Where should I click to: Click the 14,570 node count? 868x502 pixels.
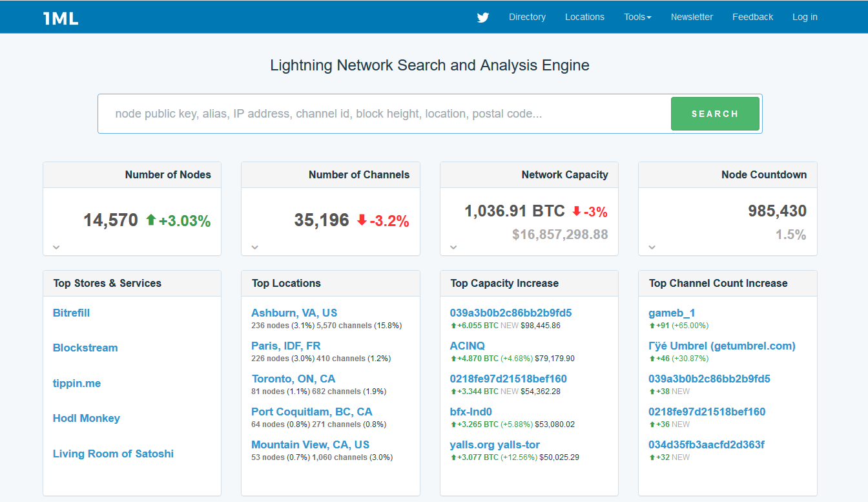tap(110, 220)
